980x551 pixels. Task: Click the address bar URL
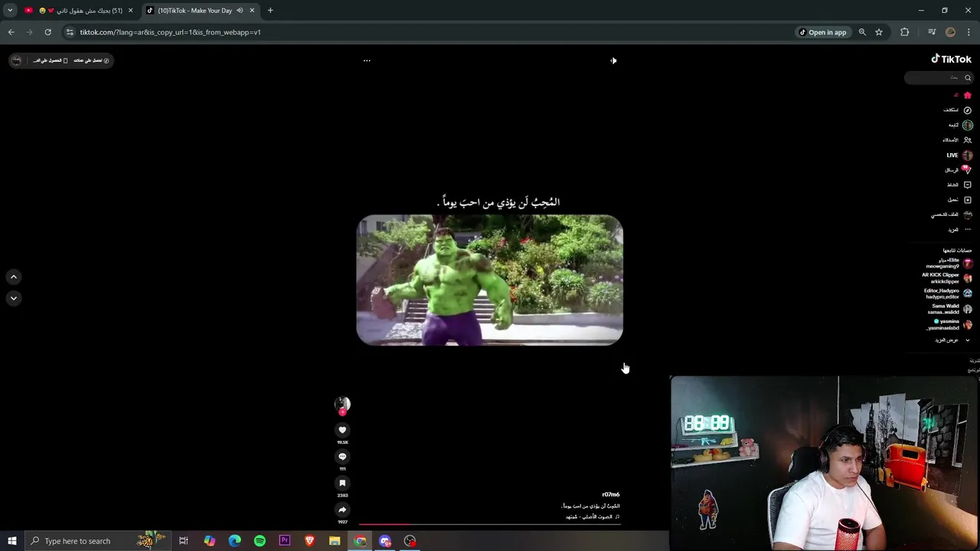tap(171, 32)
